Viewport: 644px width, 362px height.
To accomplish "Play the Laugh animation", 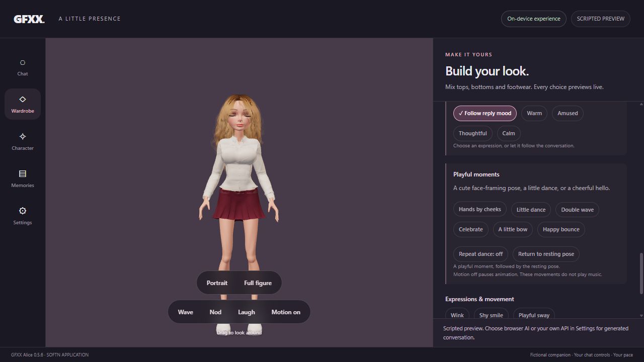I will 247,312.
